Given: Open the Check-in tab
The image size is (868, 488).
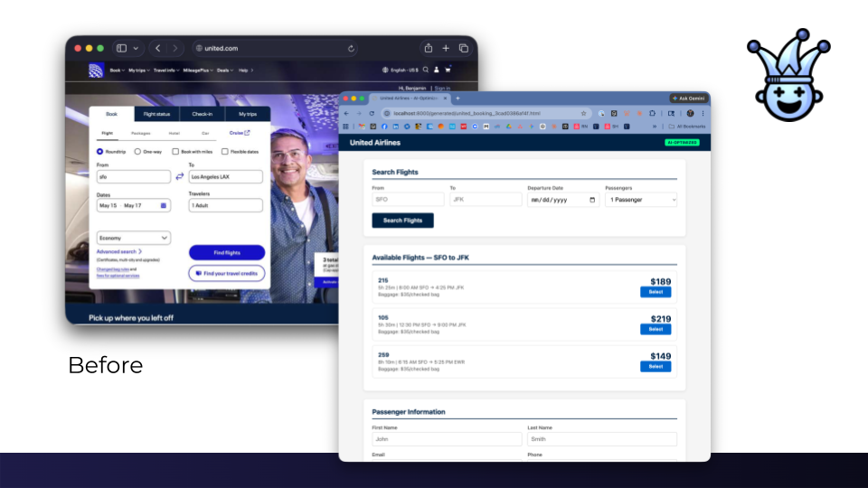Looking at the screenshot, I should (x=202, y=114).
